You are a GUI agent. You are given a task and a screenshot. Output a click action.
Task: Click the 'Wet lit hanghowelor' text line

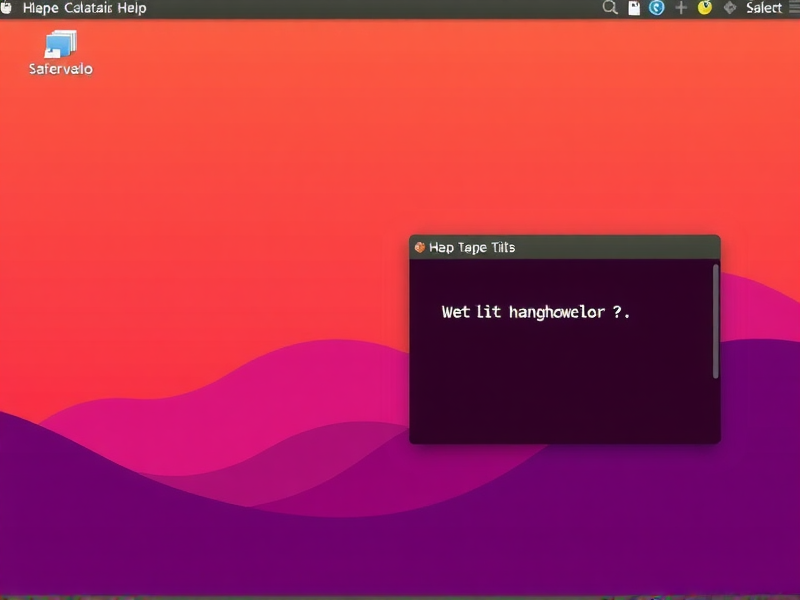[x=536, y=312]
